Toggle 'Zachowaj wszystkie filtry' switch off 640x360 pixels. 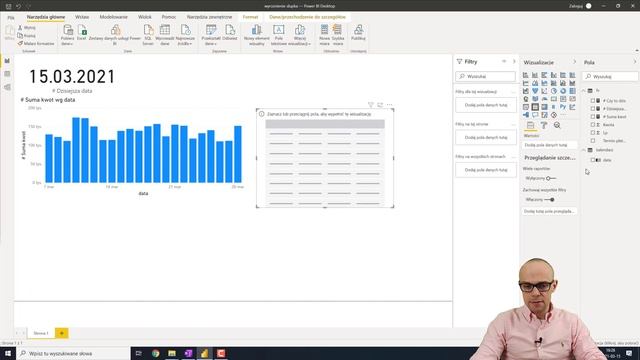pyautogui.click(x=549, y=200)
